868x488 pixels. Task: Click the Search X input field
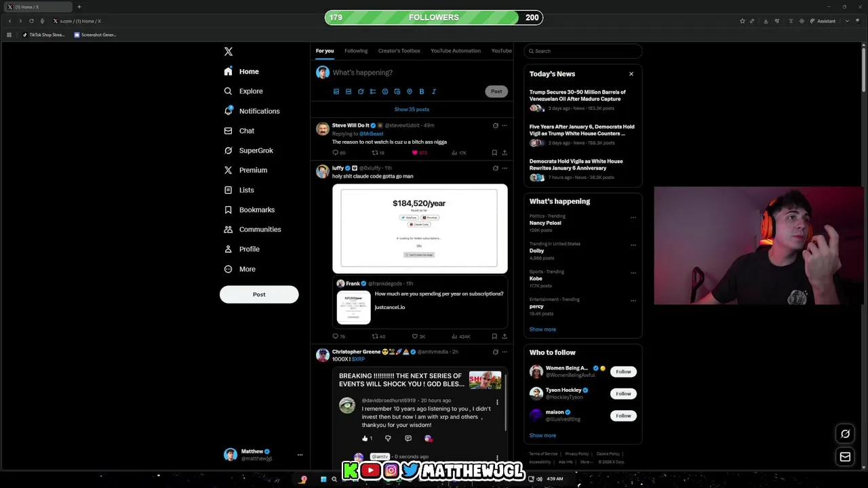583,51
